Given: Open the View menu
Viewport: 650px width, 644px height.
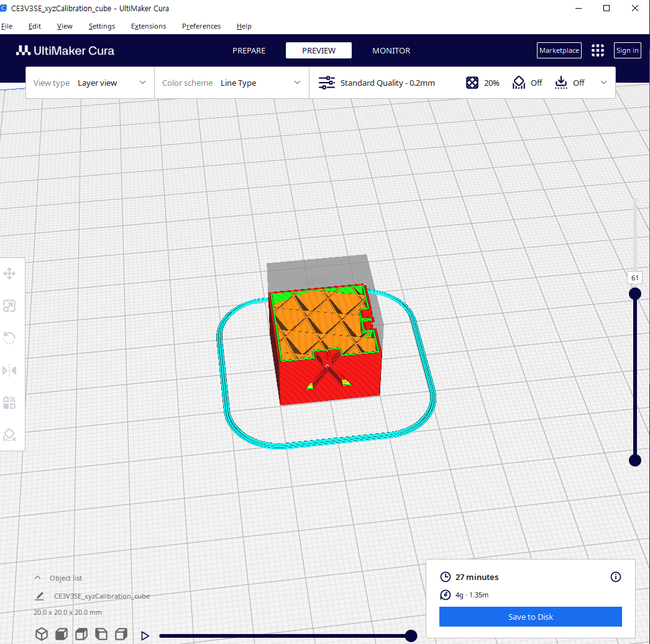Looking at the screenshot, I should (65, 26).
